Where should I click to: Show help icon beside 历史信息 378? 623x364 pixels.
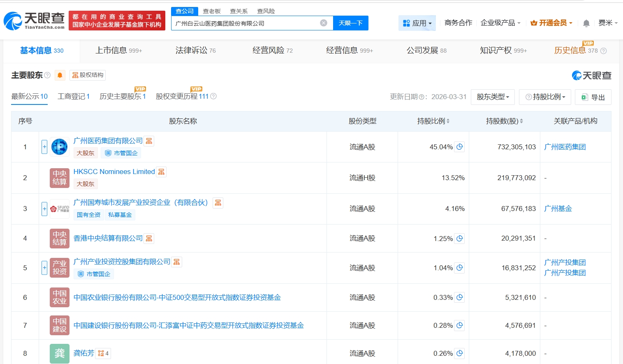(603, 51)
